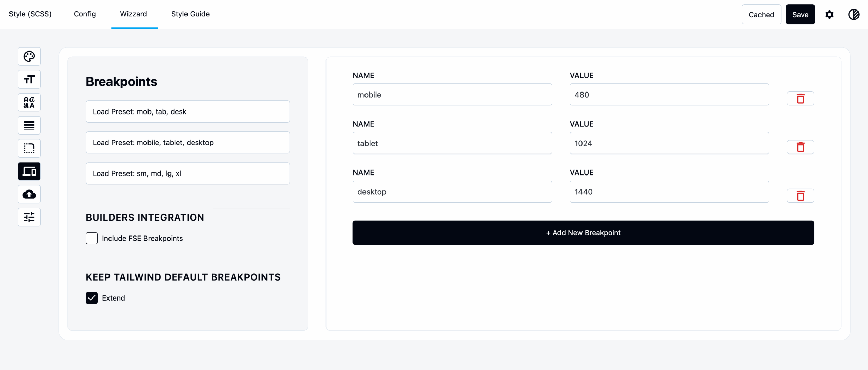This screenshot has width=868, height=370.
Task: Open the typography fonts panel
Action: coord(29,102)
